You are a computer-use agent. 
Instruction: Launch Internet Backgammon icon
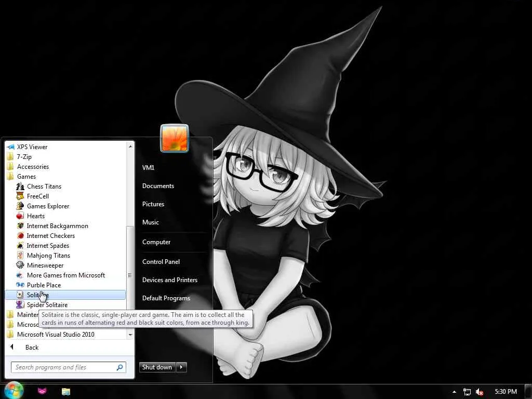pos(20,225)
